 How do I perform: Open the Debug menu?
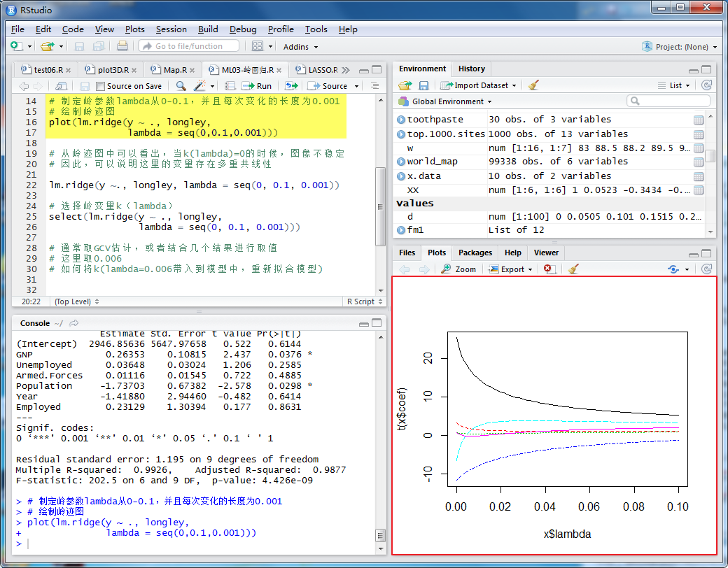(x=243, y=29)
